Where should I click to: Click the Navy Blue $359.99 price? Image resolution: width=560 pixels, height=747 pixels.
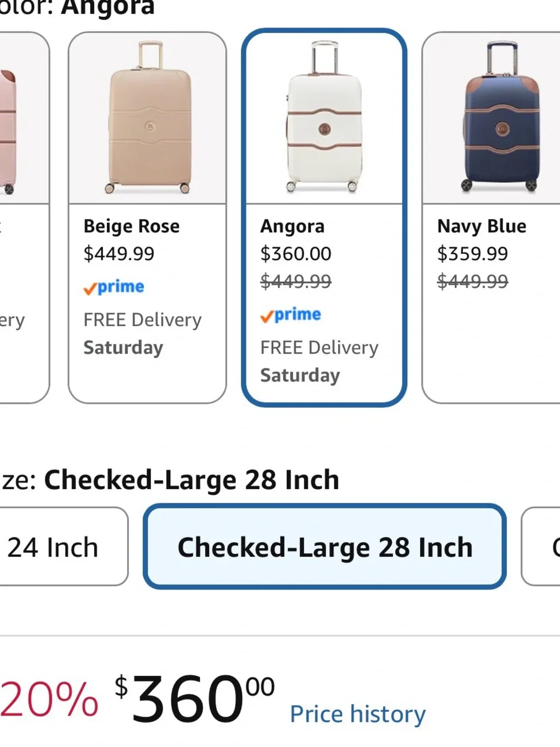coord(473,254)
